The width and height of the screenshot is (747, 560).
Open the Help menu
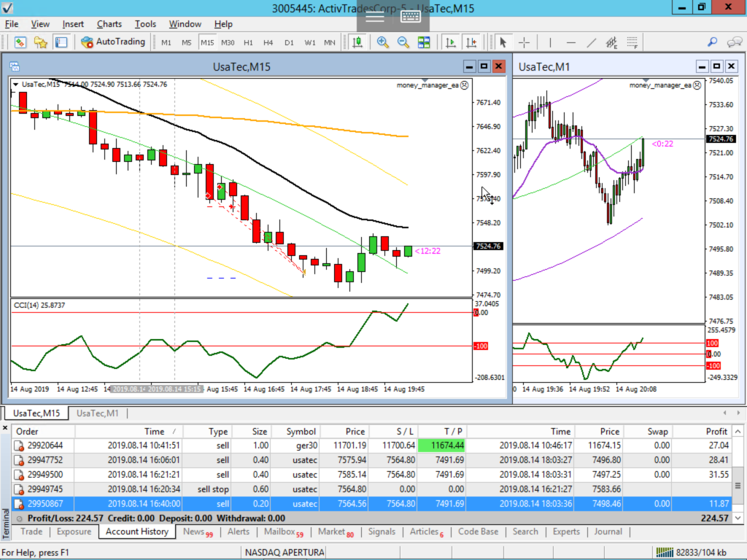click(x=223, y=24)
